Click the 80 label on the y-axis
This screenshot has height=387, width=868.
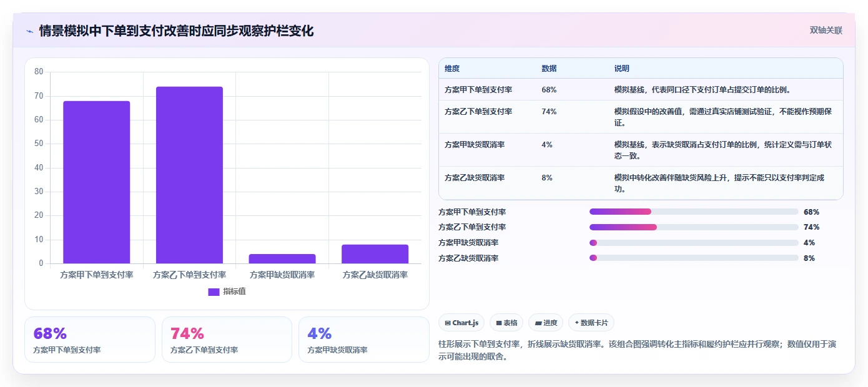(39, 72)
